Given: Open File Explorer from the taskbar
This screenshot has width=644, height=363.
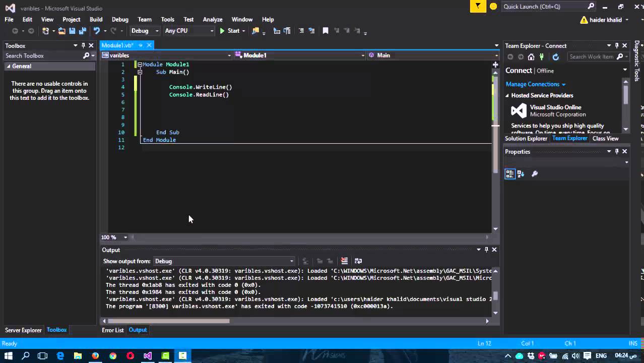Looking at the screenshot, I should [x=78, y=355].
